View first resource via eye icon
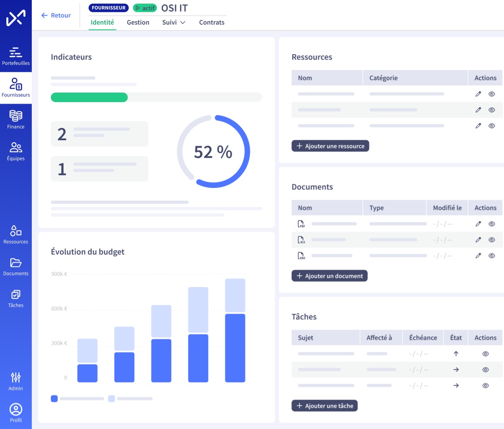 click(492, 94)
